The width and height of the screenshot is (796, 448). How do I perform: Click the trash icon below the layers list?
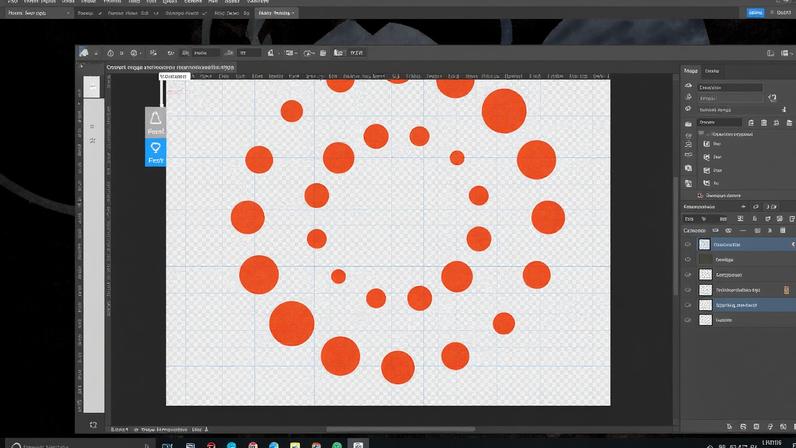(x=783, y=425)
